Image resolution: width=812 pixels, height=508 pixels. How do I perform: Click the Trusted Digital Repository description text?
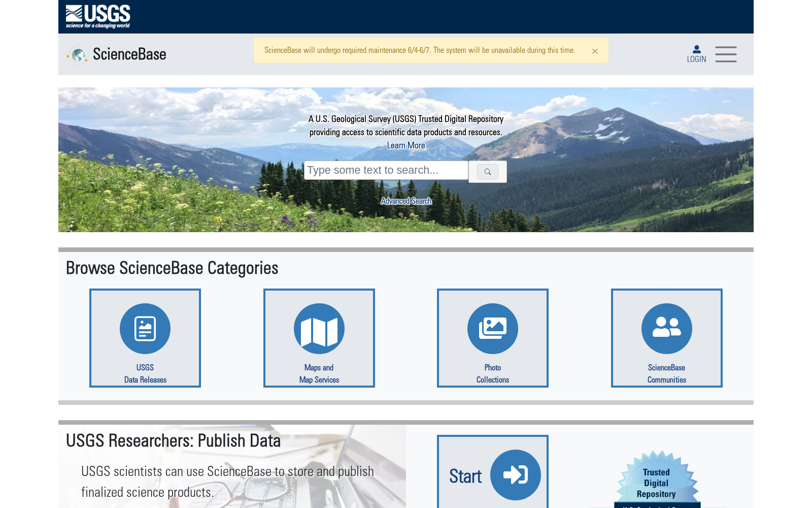pos(406,125)
